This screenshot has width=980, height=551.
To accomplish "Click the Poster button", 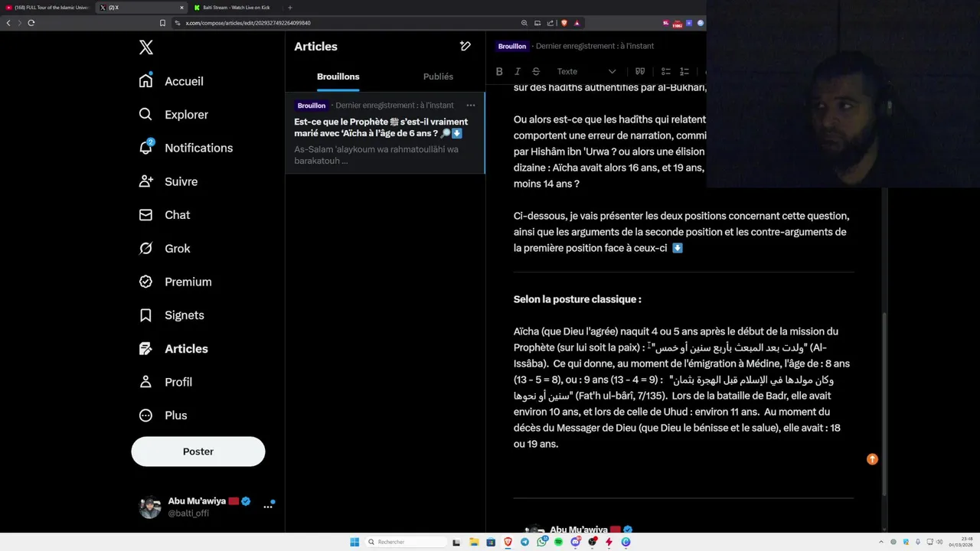I will coord(198,452).
